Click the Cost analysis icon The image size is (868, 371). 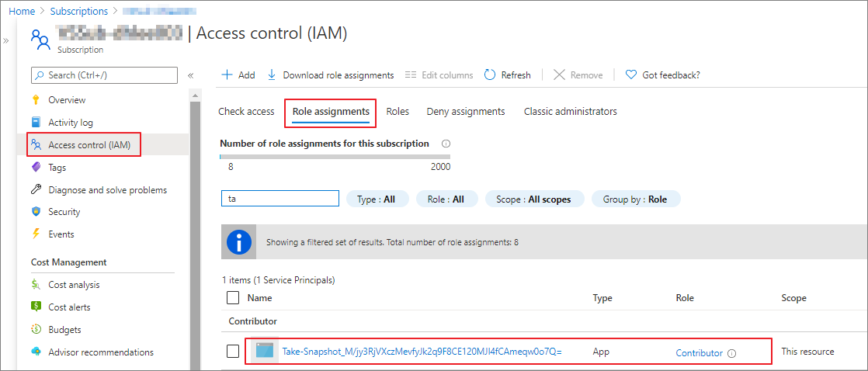coord(36,285)
